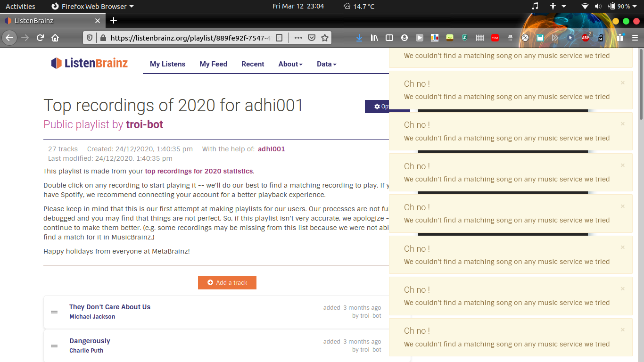Click the unlock padlock extension icon
This screenshot has width=644, height=362.
[601, 38]
